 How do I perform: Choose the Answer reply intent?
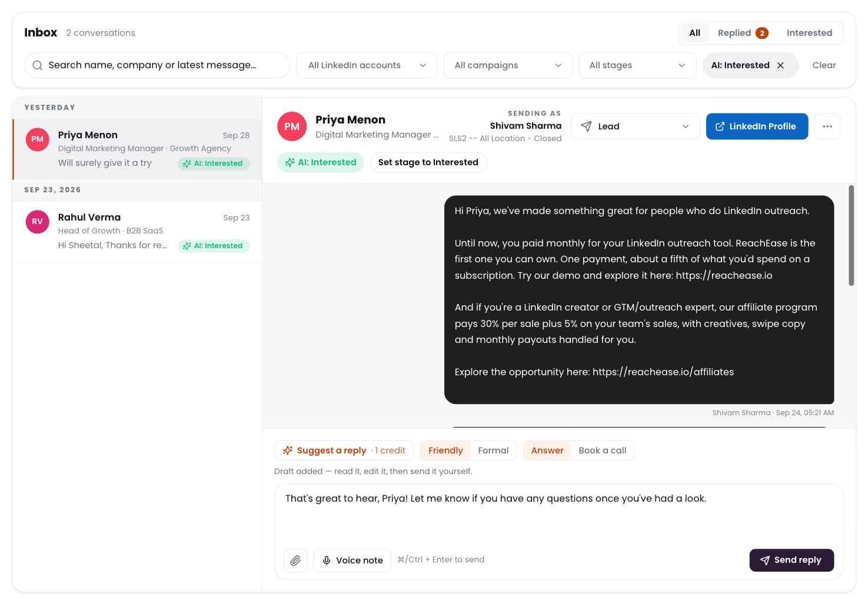547,451
